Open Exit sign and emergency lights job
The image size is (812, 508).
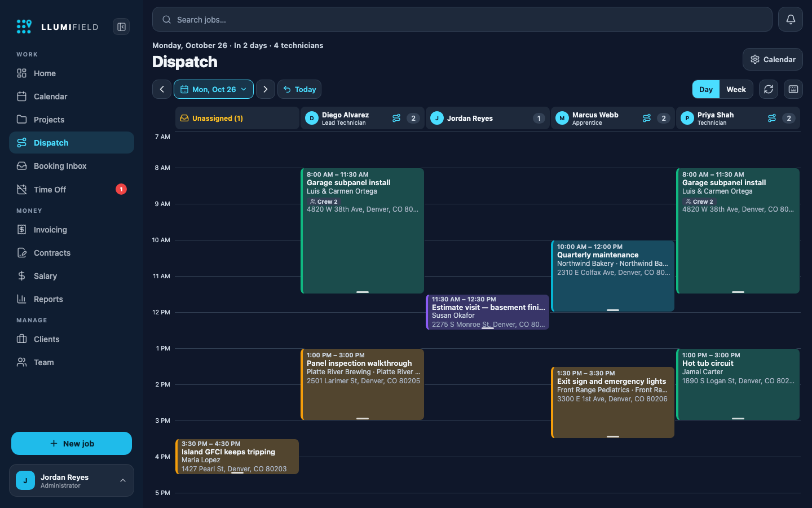click(613, 402)
